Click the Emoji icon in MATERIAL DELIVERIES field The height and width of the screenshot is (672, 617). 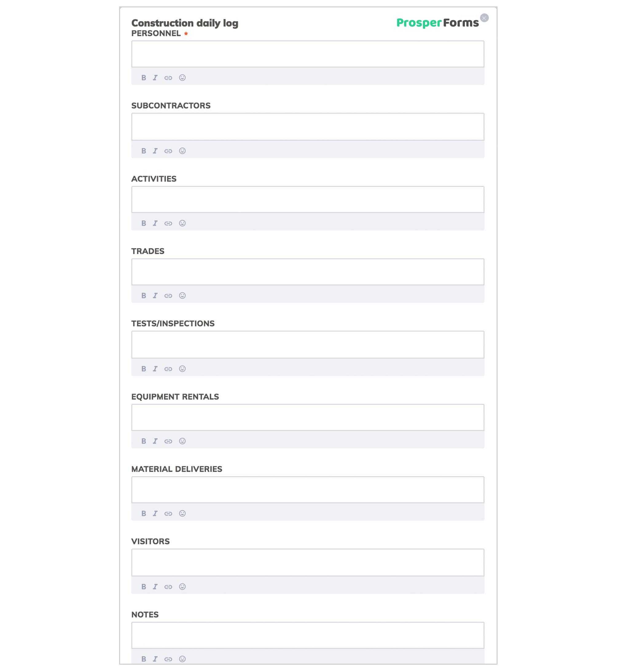pyautogui.click(x=183, y=513)
